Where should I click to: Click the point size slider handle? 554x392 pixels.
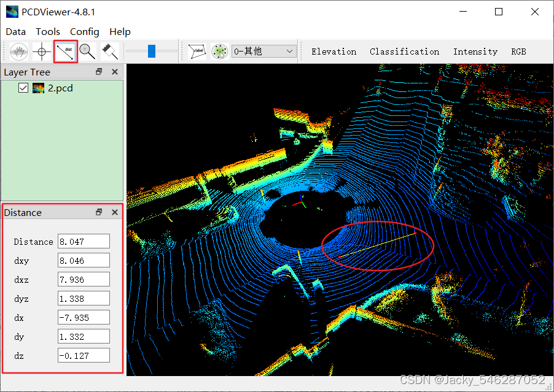point(152,51)
